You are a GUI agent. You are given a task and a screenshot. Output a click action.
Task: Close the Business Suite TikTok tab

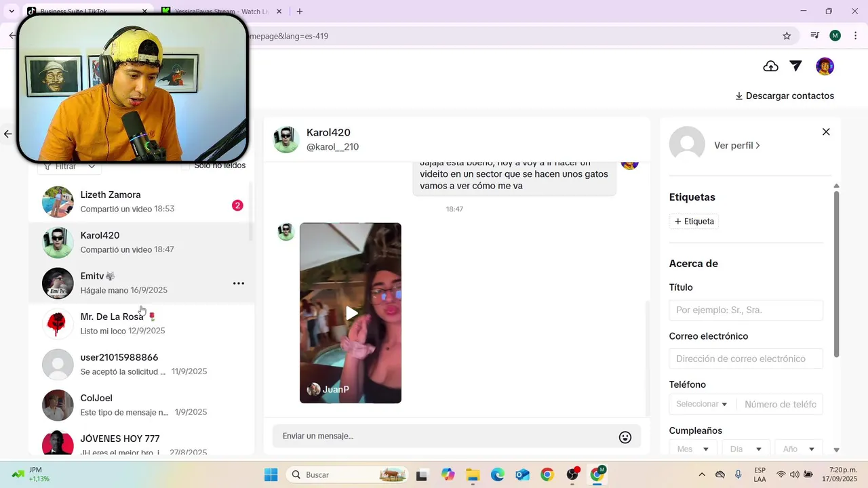(144, 12)
